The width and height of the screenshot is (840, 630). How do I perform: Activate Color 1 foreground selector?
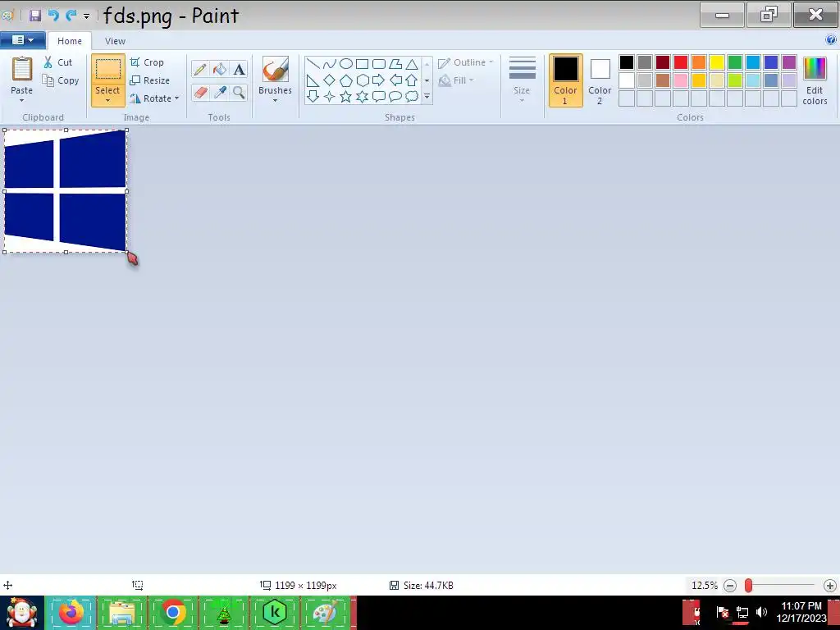(x=566, y=80)
